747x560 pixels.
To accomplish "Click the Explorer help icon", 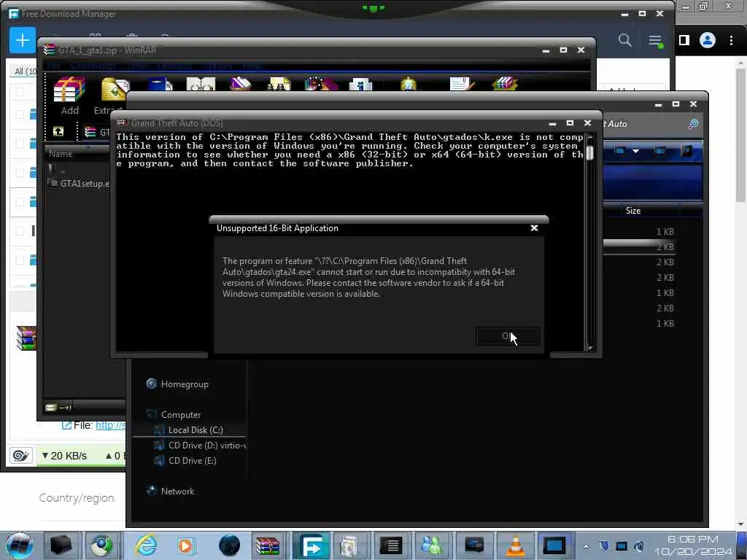I will 686,151.
